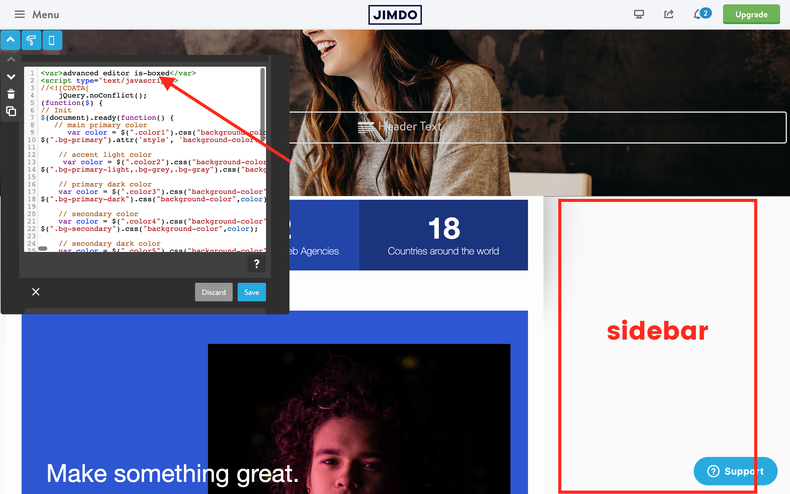Click the code editor vertical scrollbar
790x494 pixels.
tap(262, 103)
